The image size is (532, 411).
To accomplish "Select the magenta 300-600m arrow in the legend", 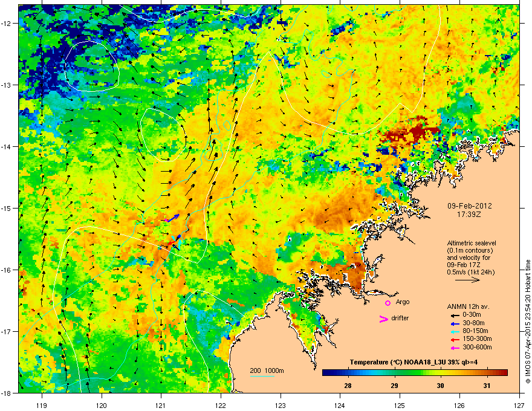I will coord(455,348).
